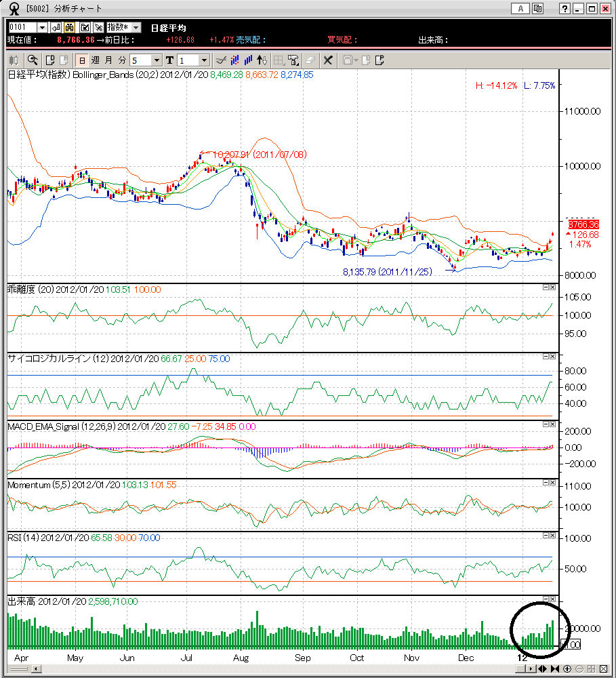Collapse the MACD_EMA_Signal panel
Screen dimensions: 616x678
(x=546, y=424)
